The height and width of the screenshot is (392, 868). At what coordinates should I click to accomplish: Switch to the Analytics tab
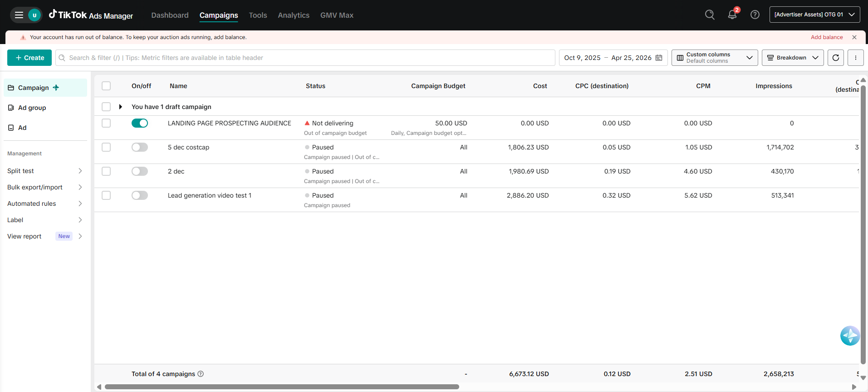(x=294, y=15)
